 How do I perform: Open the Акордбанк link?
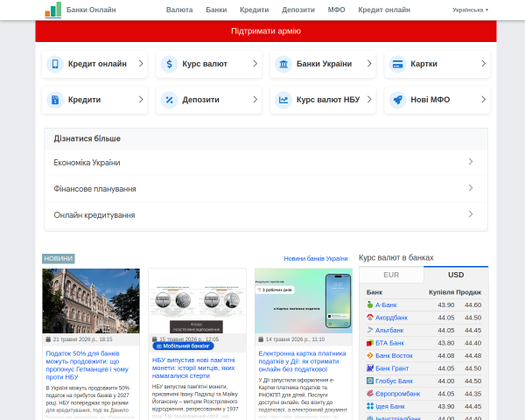coord(391,318)
